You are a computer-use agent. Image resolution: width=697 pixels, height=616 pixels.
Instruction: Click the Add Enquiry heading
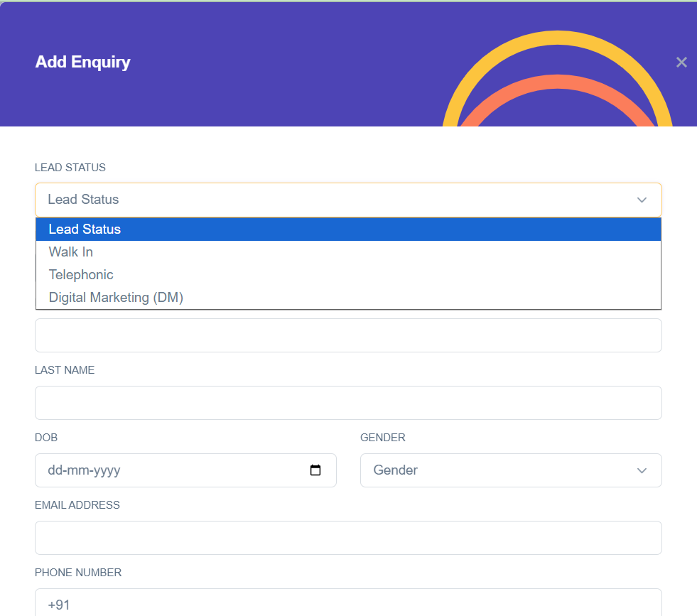tap(82, 63)
